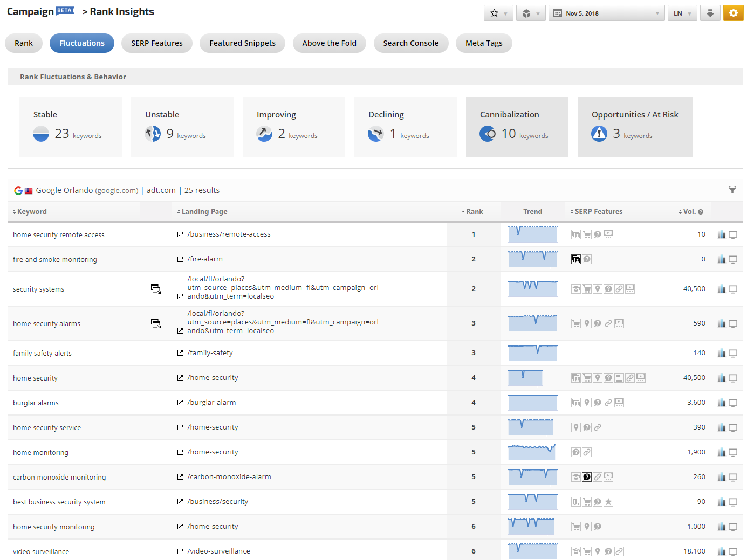Switch to the SERP Features tab
747x560 pixels.
click(157, 43)
